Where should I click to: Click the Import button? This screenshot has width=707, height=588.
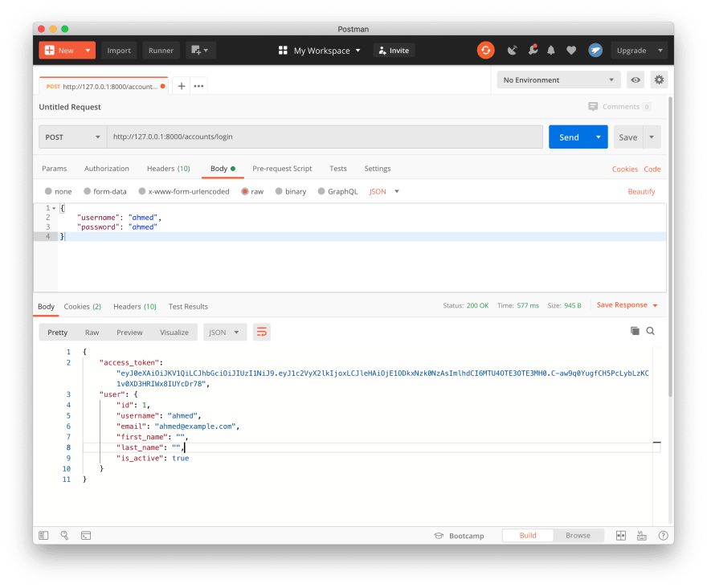coord(119,50)
